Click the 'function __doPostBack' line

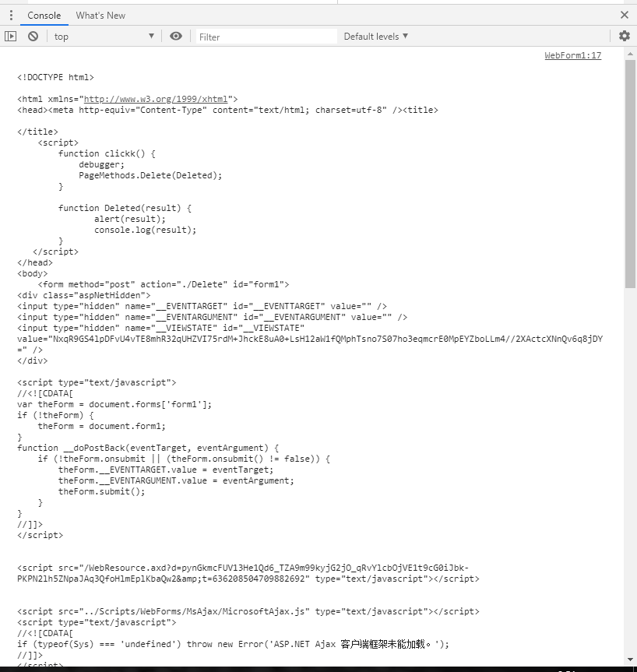[148, 448]
